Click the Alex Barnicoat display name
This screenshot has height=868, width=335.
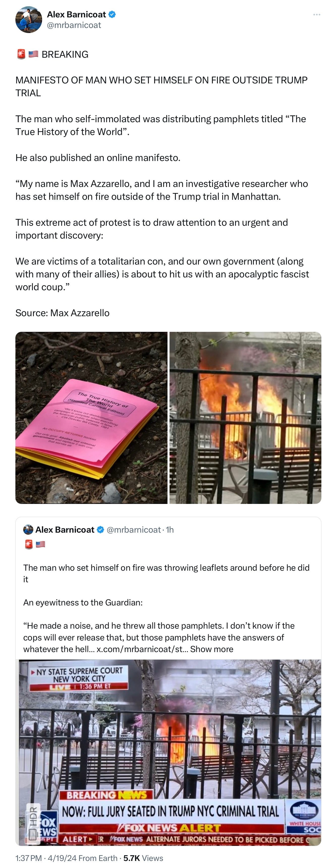pyautogui.click(x=76, y=15)
